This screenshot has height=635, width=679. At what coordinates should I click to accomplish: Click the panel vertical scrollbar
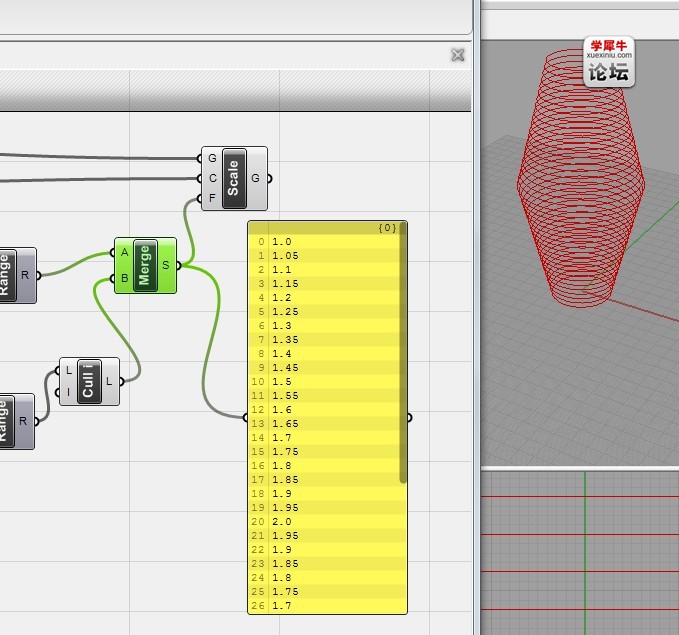click(403, 353)
